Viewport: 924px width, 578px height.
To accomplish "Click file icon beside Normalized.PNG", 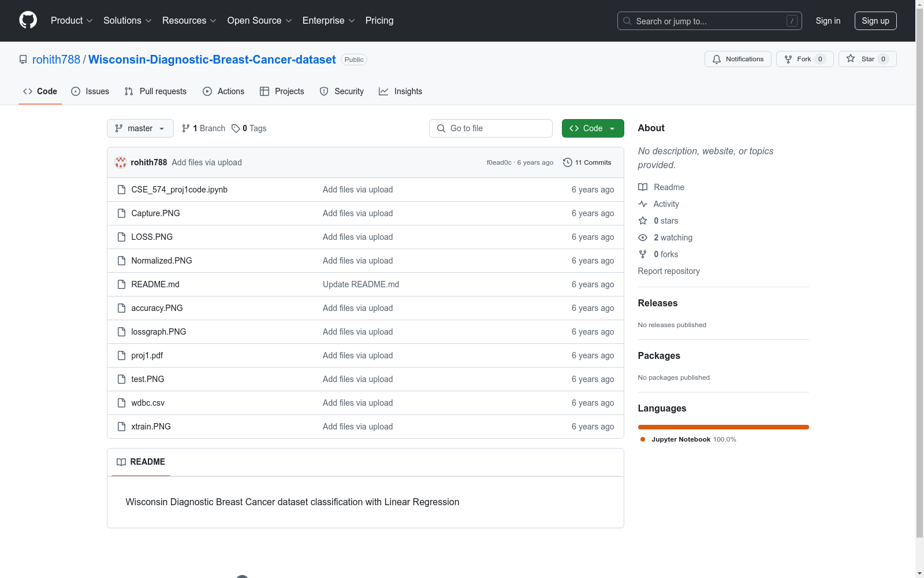I will (121, 261).
